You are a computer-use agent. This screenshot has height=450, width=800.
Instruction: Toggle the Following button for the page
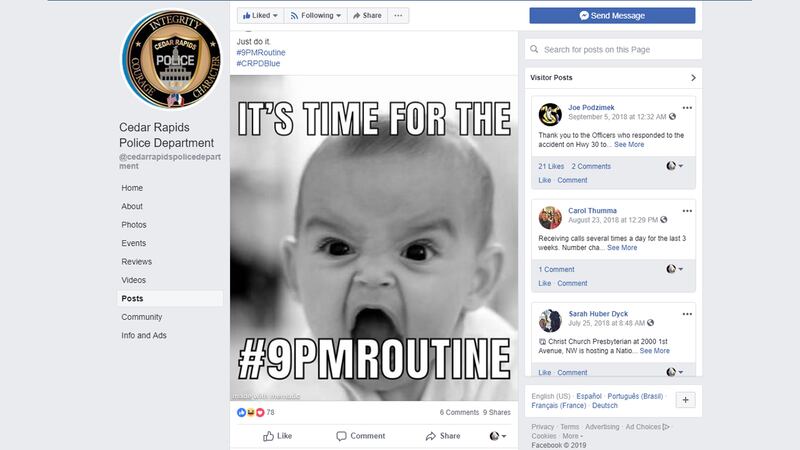(x=314, y=16)
